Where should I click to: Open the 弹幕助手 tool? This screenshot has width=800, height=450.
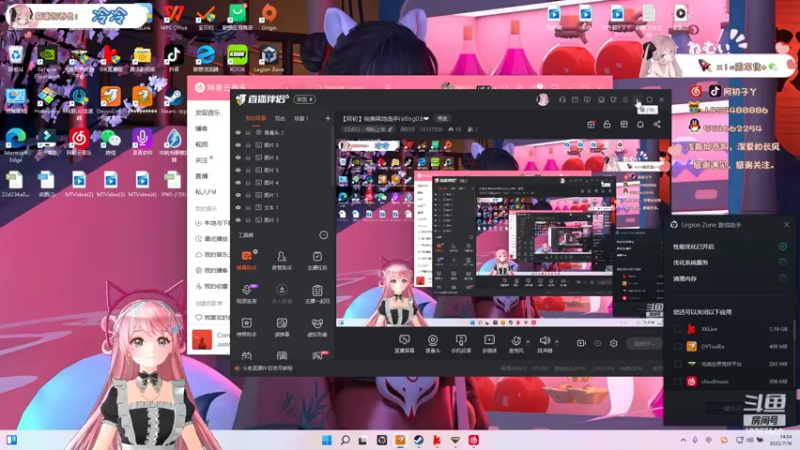point(246,260)
